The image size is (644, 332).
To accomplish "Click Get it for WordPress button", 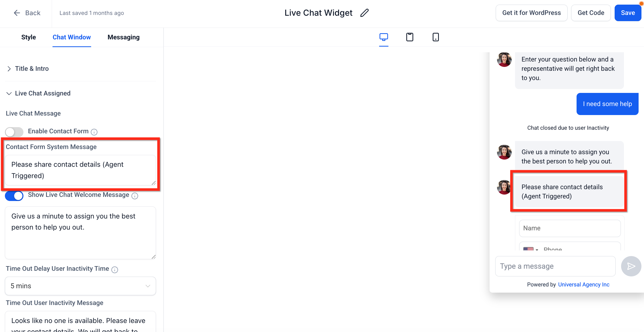I will 532,13.
